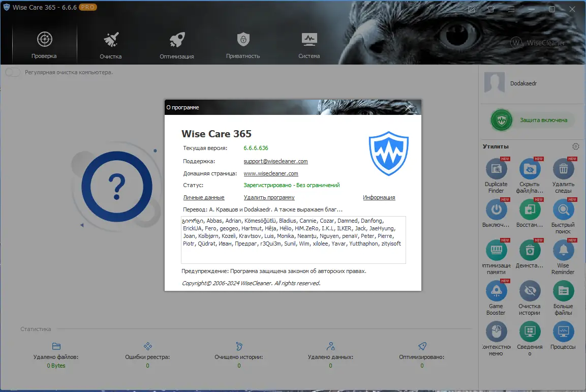Toggle regular computer cleaning switch
This screenshot has height=392, width=586.
13,72
